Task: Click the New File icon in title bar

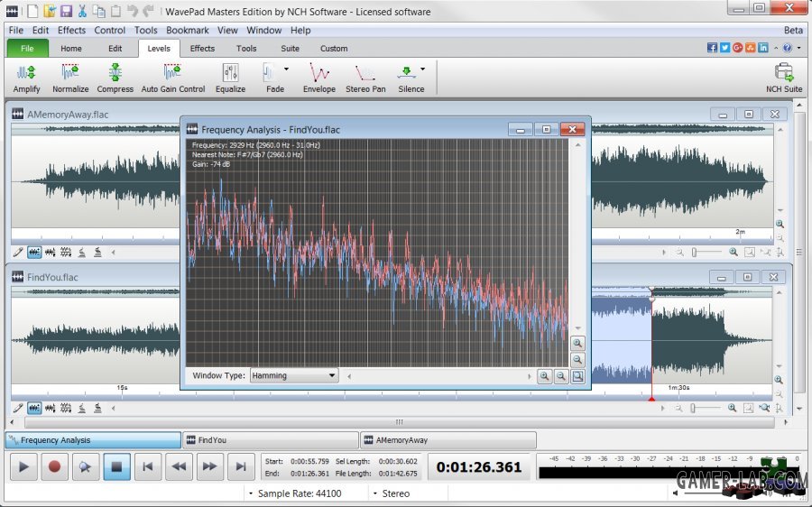Action: point(32,11)
